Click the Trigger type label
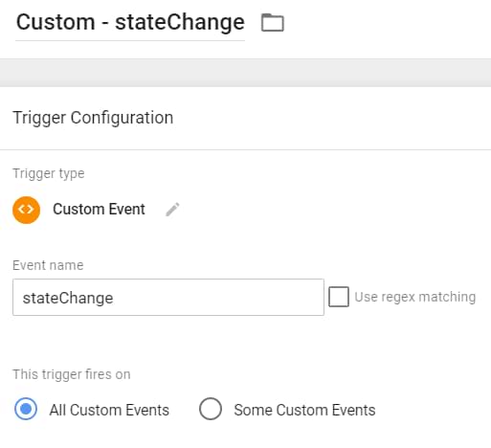Viewport: 491px width, 448px height. (x=49, y=173)
